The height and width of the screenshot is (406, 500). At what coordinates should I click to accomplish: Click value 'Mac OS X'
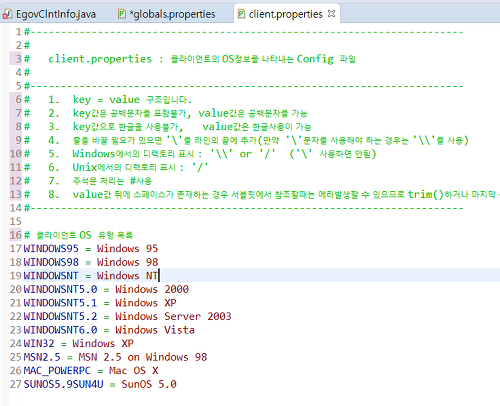click(x=134, y=371)
